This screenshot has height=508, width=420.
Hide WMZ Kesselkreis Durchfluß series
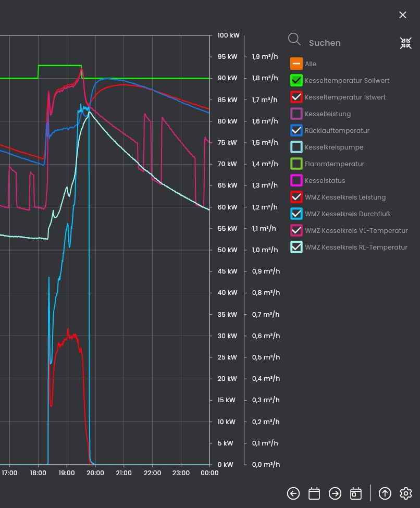[x=297, y=214]
